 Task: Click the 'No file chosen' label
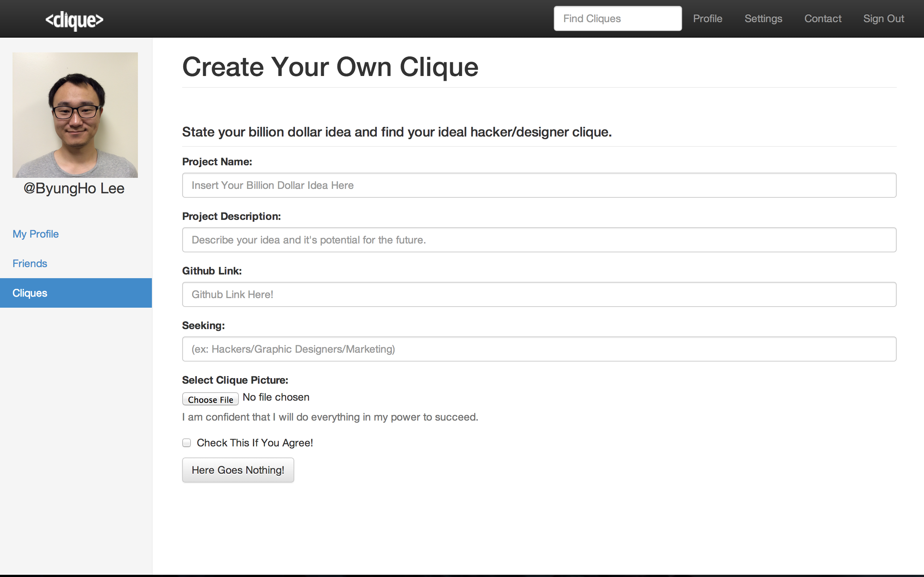pos(276,397)
